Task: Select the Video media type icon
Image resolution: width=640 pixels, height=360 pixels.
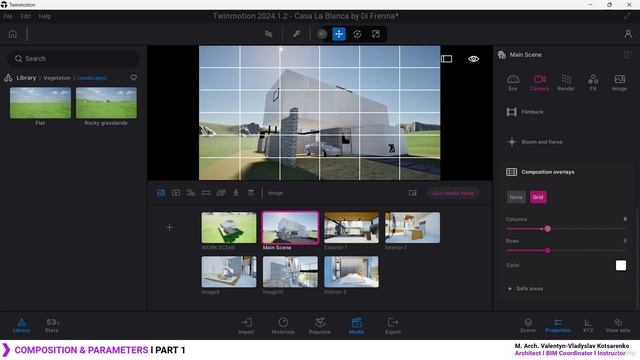Action: [x=176, y=193]
